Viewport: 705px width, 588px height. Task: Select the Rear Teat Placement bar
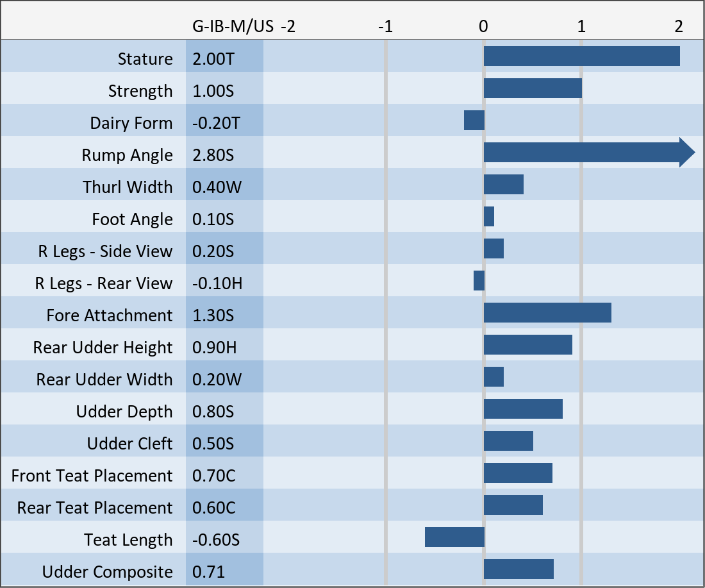[513, 505]
